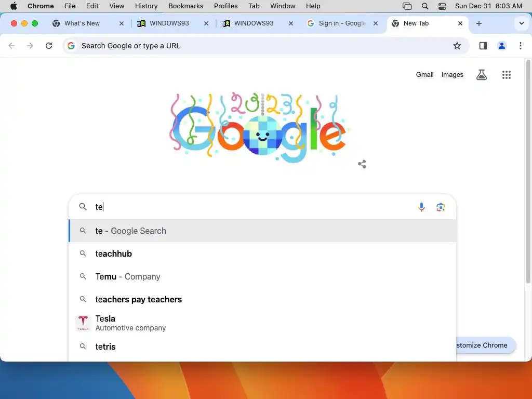Choose the tetris suggestion

(x=262, y=347)
